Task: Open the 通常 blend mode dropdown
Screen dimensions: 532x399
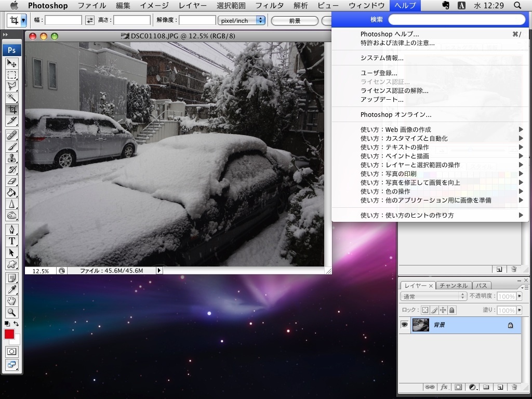Action: pos(434,296)
